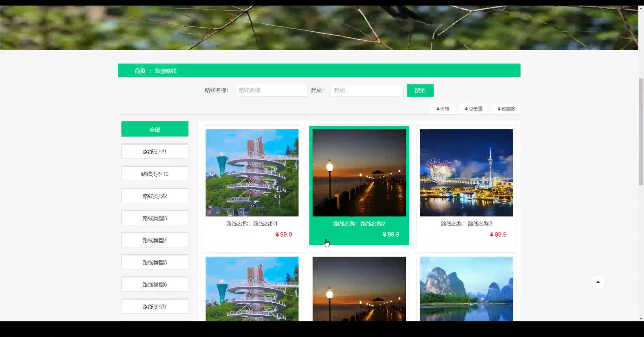Open second-row spiral tower thumbnail
644x337 pixels.
coord(252,289)
